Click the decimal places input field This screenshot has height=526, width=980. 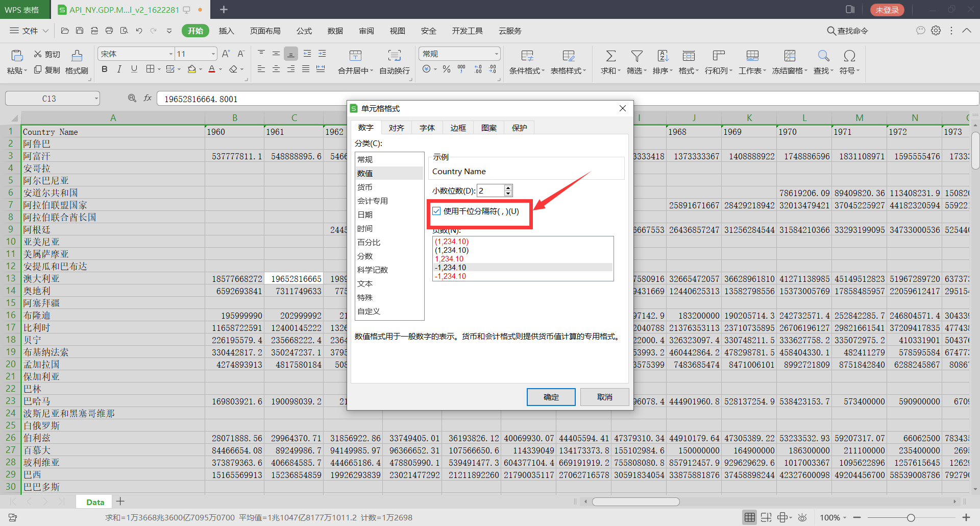point(491,190)
